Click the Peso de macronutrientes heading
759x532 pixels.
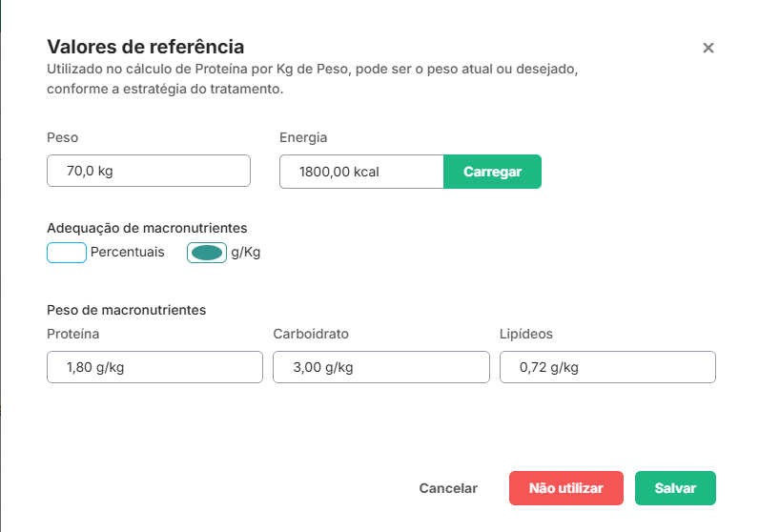pyautogui.click(x=127, y=310)
